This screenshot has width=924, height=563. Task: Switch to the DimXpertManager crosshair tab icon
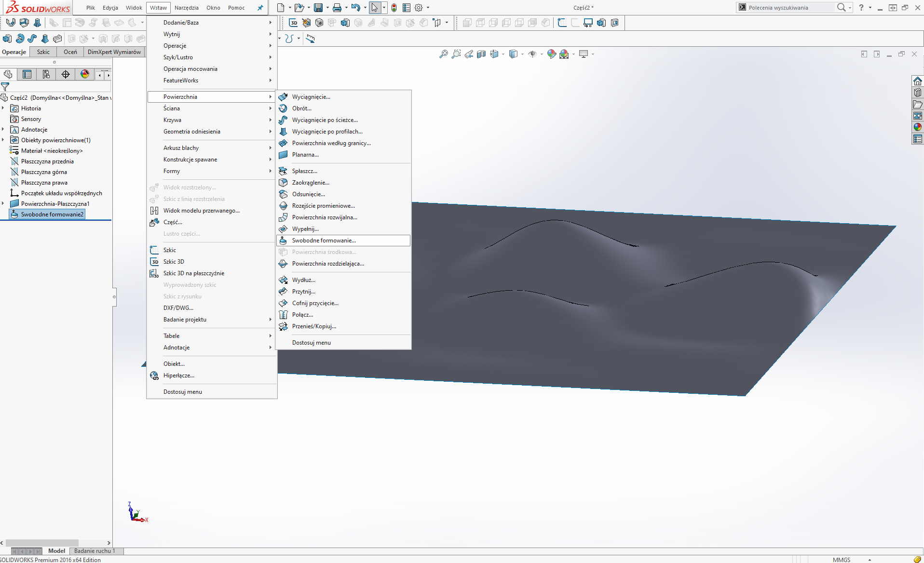tap(66, 74)
